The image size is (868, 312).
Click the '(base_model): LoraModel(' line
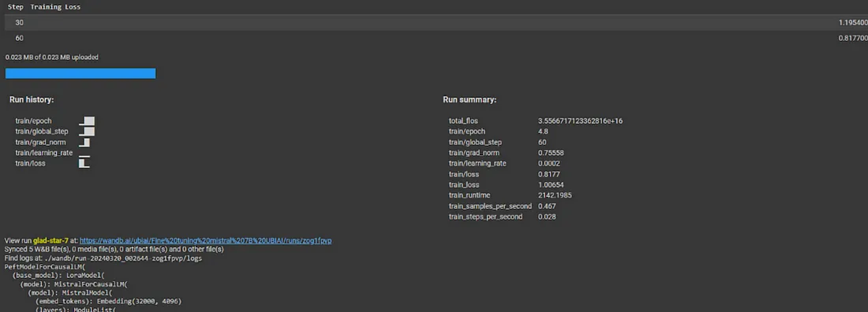[x=58, y=275]
